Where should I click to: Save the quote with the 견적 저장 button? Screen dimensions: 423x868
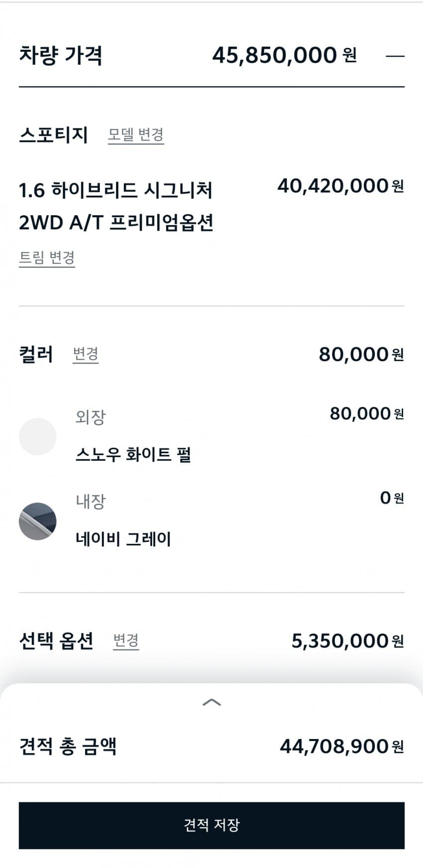tap(211, 825)
